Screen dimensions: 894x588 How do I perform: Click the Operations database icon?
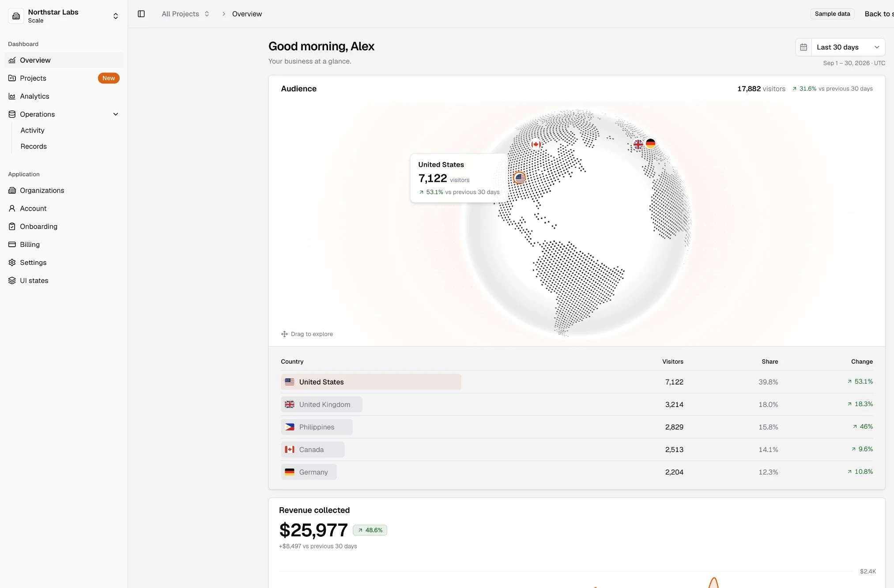[12, 114]
